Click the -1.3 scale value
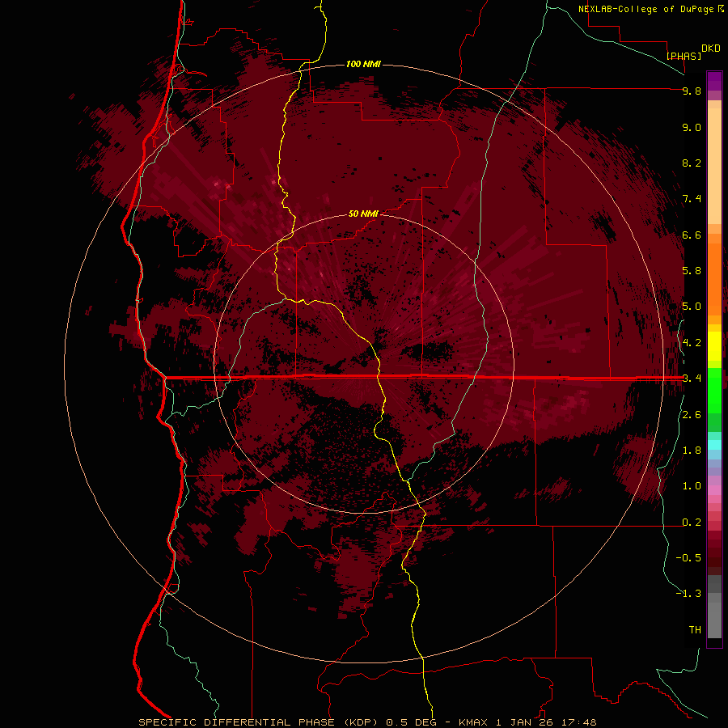 tap(688, 594)
